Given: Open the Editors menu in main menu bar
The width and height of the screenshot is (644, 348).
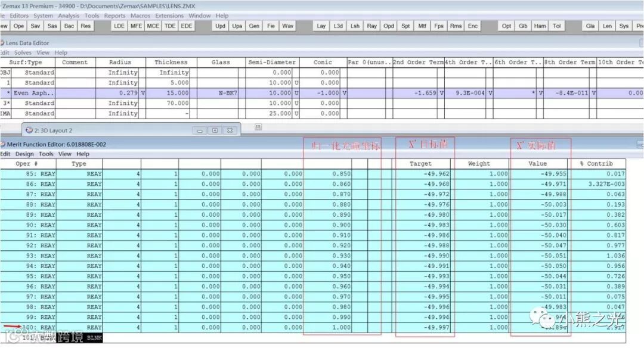Looking at the screenshot, I should [19, 15].
